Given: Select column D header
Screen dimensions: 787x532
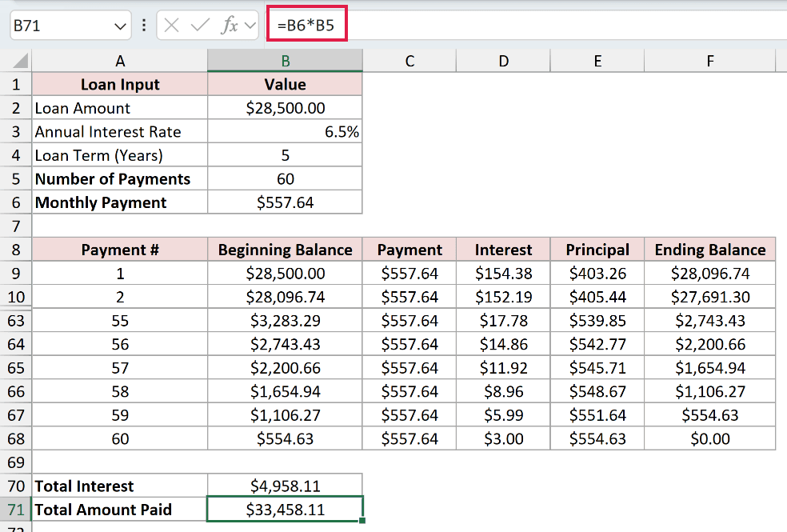Looking at the screenshot, I should (x=503, y=61).
